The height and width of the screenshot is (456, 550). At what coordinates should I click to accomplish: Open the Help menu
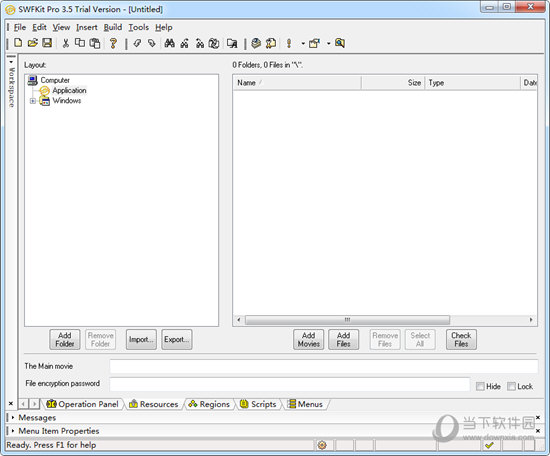pos(164,27)
